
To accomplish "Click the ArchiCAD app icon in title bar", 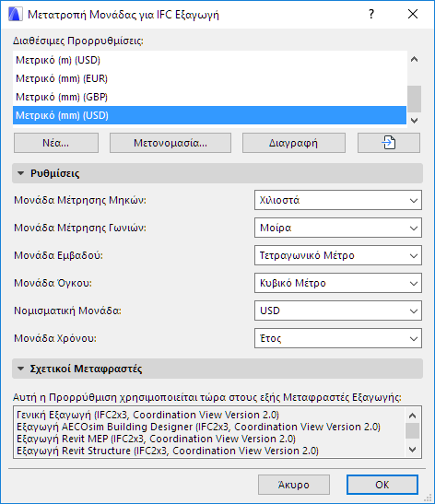I will pyautogui.click(x=16, y=15).
